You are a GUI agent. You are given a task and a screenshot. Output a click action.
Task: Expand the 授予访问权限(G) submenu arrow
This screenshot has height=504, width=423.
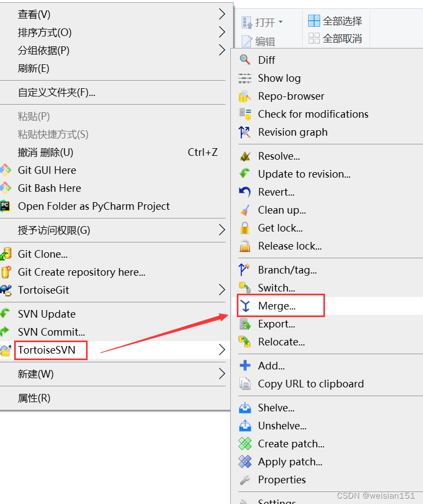click(222, 230)
